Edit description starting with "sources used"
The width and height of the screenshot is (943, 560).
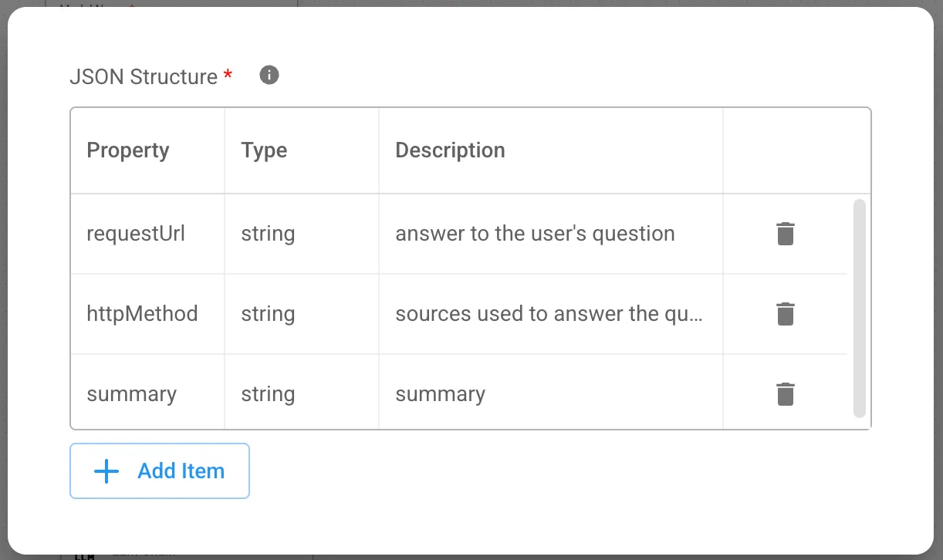[549, 314]
